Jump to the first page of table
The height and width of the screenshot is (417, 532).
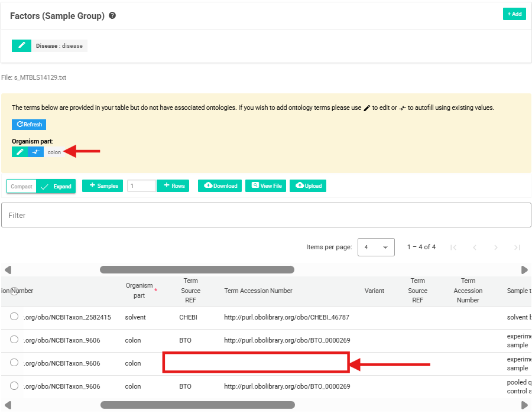tap(453, 247)
